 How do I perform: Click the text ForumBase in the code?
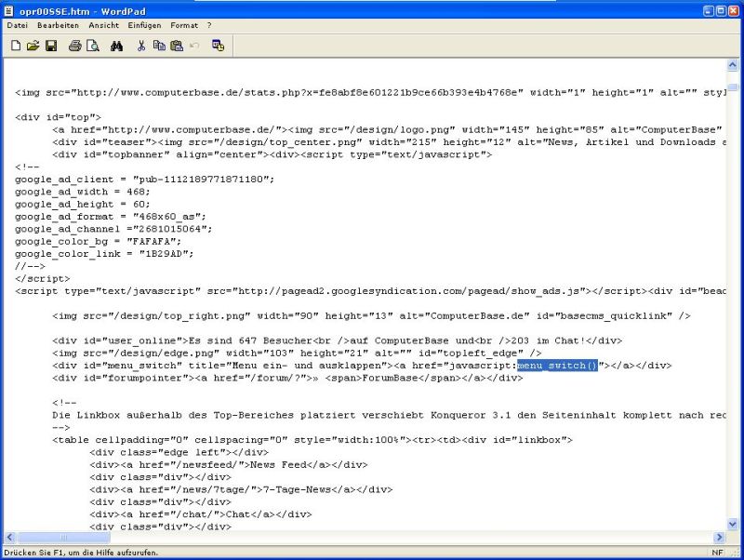[x=390, y=378]
